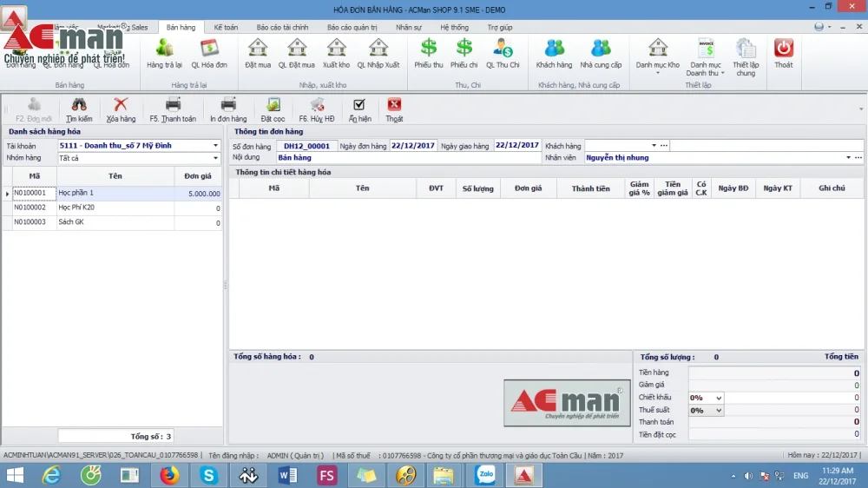Click Số đơn hàng field DH12_00001
868x488 pixels.
[306, 146]
